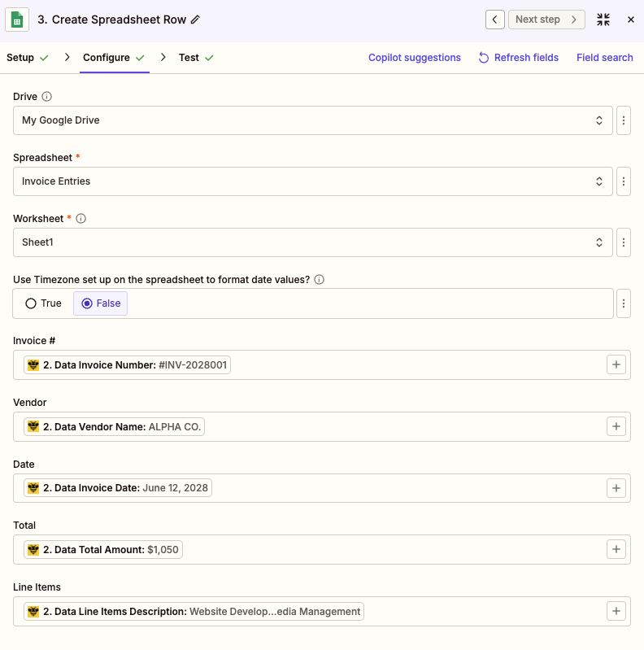This screenshot has width=644, height=650.
Task: Show Worksheet field info tooltip
Action: [x=80, y=219]
